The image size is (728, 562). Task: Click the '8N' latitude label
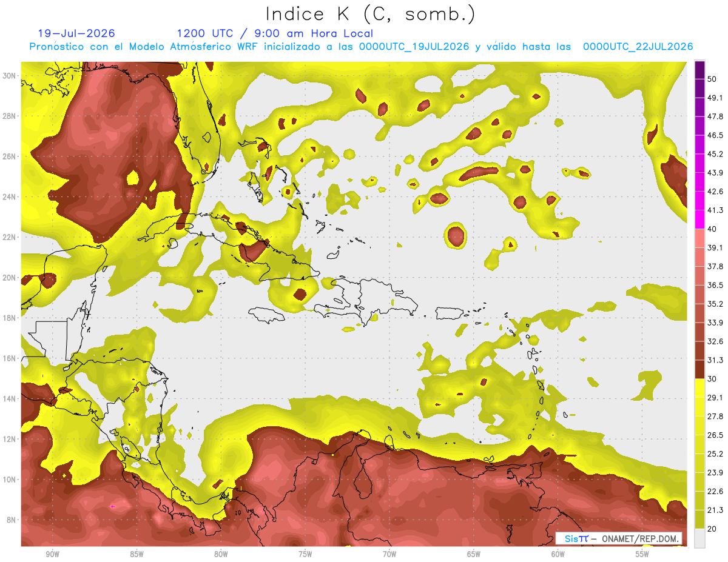click(x=12, y=520)
